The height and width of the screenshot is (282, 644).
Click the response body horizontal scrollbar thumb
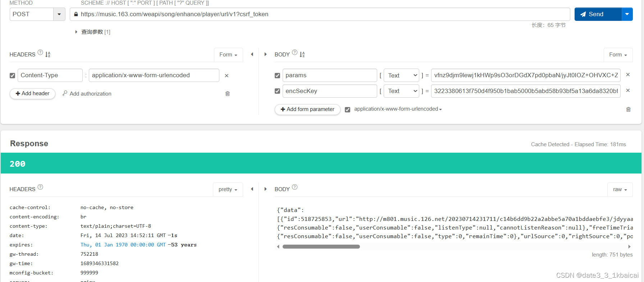tap(321, 246)
